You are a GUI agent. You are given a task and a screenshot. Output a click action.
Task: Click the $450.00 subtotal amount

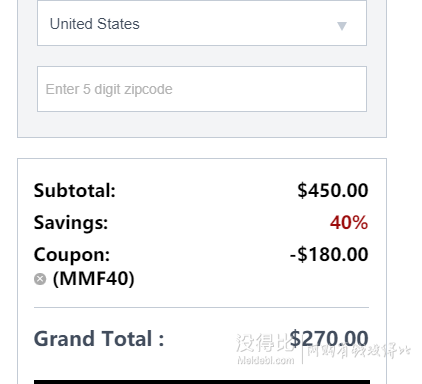(x=333, y=191)
